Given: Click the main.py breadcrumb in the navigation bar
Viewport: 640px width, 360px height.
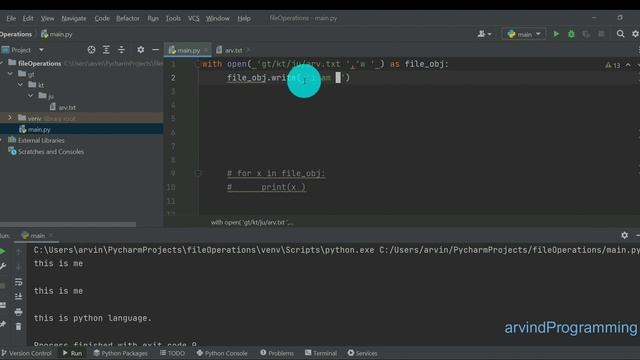Looking at the screenshot, I should pyautogui.click(x=56, y=34).
